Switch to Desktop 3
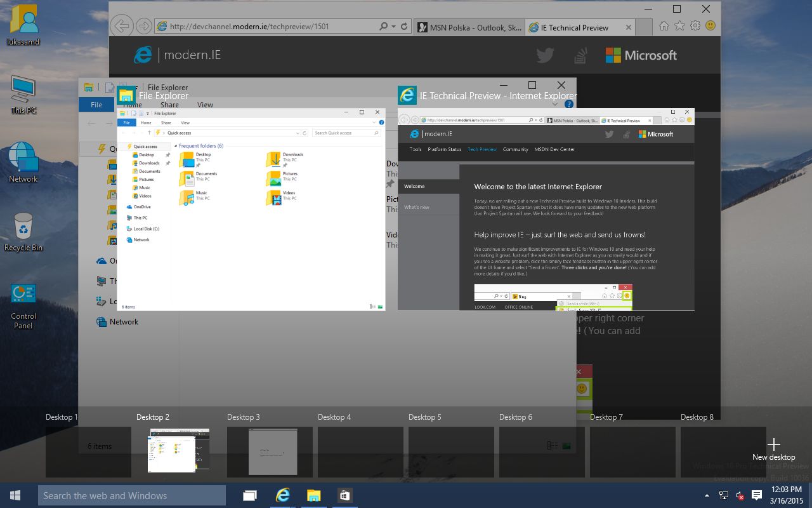812x508 pixels. [270, 452]
